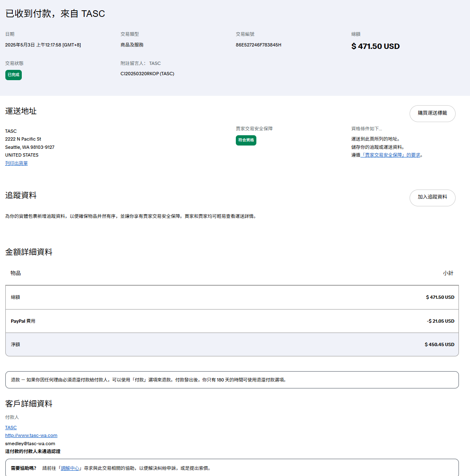The image size is (470, 476).
Task: Open the http://www.tasc-wa.com website link
Action: 31,435
